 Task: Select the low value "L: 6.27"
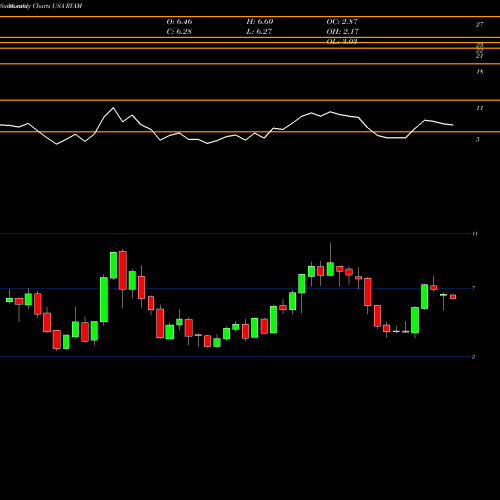259,32
